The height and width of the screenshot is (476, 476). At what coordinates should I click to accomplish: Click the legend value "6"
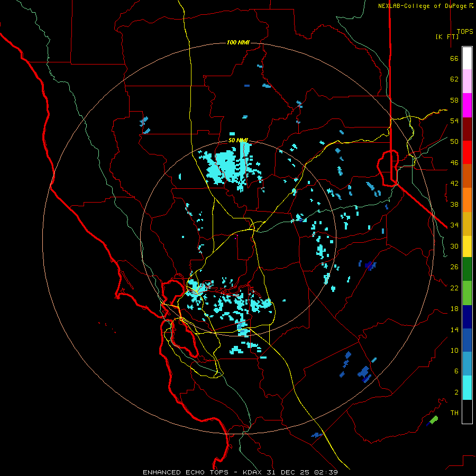point(456,371)
